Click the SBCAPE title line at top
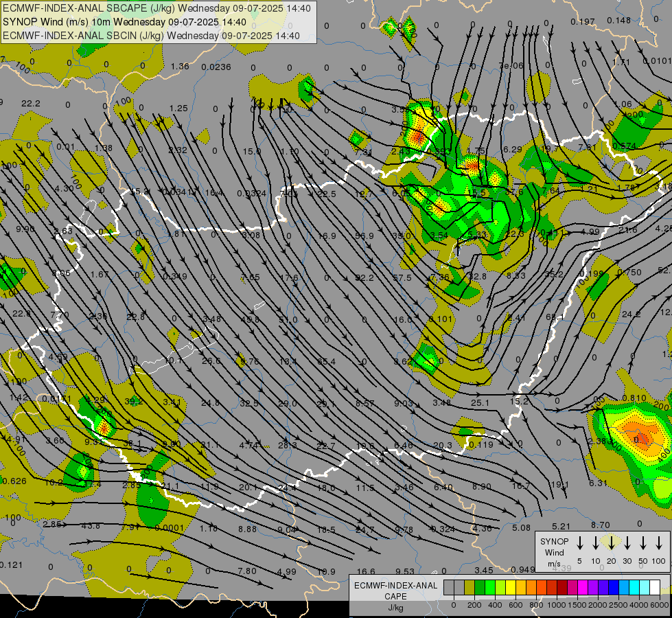This screenshot has width=672, height=618. tap(157, 8)
